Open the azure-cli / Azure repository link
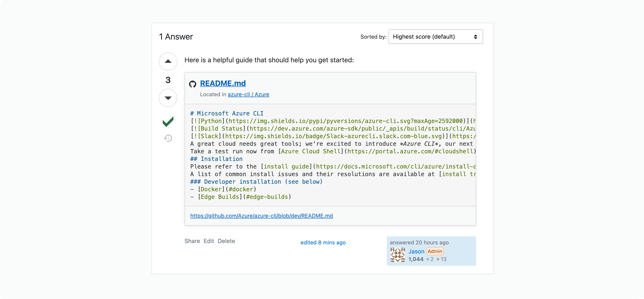 (x=248, y=94)
